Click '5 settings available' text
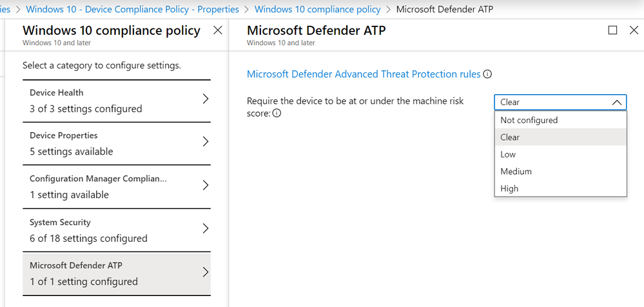644x307 pixels. coord(71,152)
